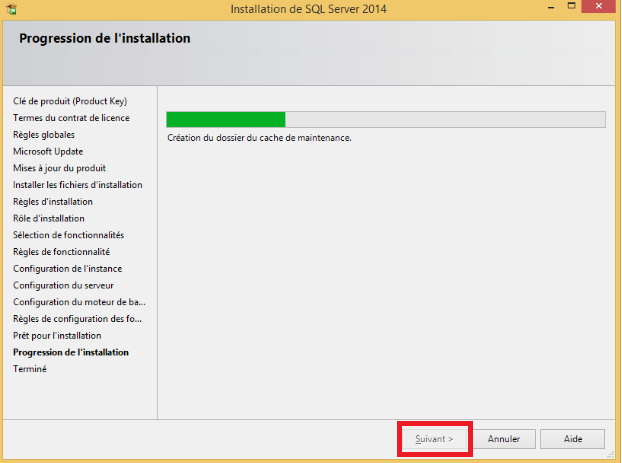Click the green installation progress bar
Image resolution: width=622 pixels, height=463 pixels.
386,119
